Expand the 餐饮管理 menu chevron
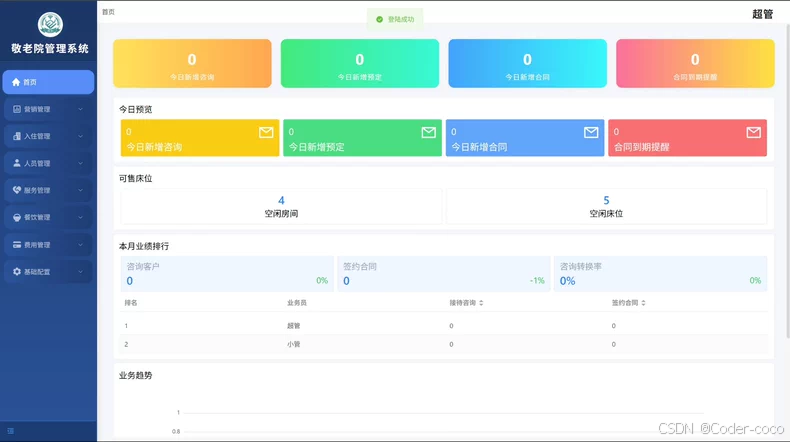The width and height of the screenshot is (790, 442). [80, 217]
